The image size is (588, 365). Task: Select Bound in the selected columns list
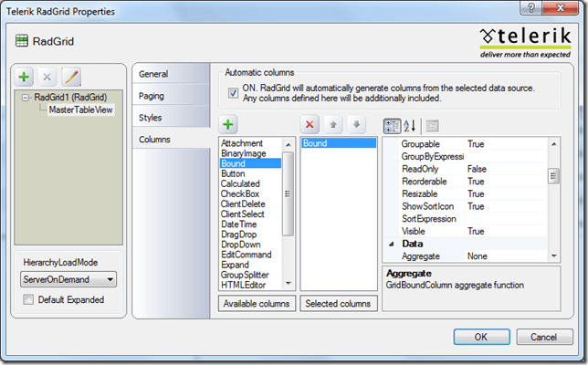[x=339, y=143]
